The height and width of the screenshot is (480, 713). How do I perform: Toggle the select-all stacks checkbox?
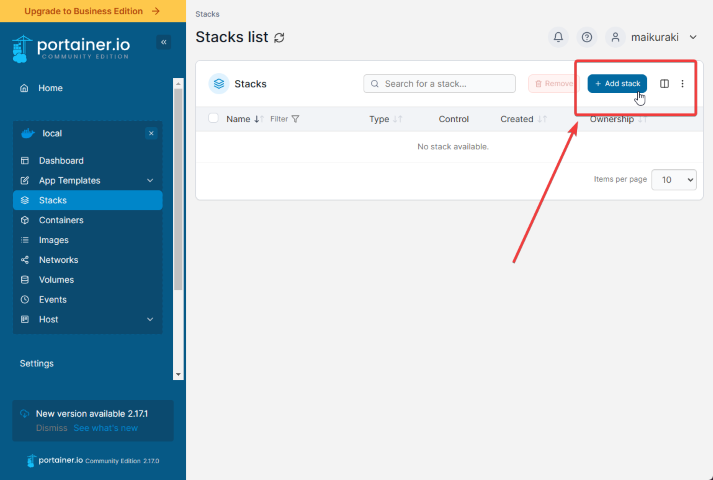(x=213, y=118)
